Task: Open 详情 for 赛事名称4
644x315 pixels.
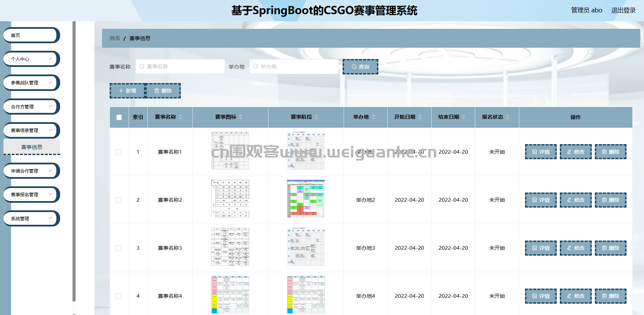Action: pyautogui.click(x=541, y=296)
